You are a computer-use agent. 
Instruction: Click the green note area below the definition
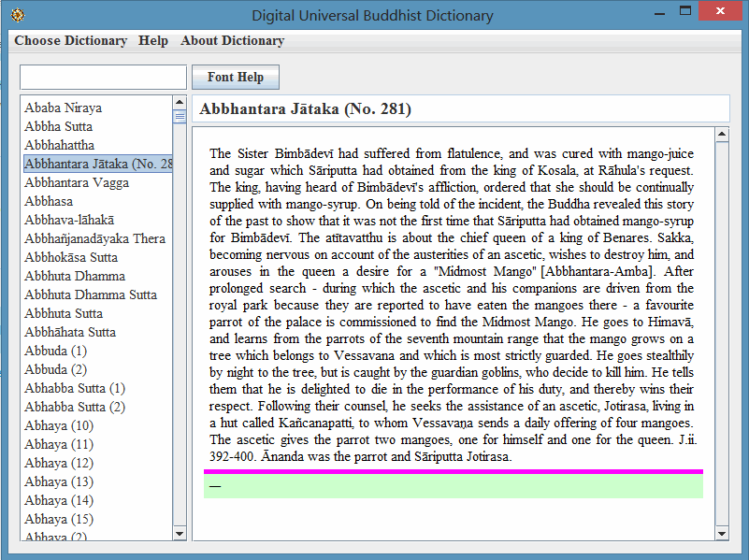454,486
